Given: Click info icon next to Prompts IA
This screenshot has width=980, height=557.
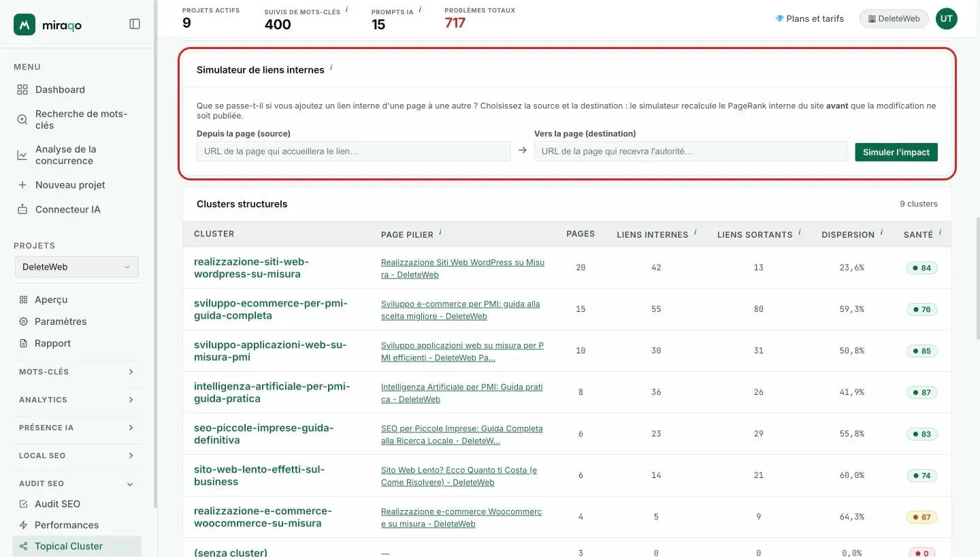Looking at the screenshot, I should pos(420,10).
